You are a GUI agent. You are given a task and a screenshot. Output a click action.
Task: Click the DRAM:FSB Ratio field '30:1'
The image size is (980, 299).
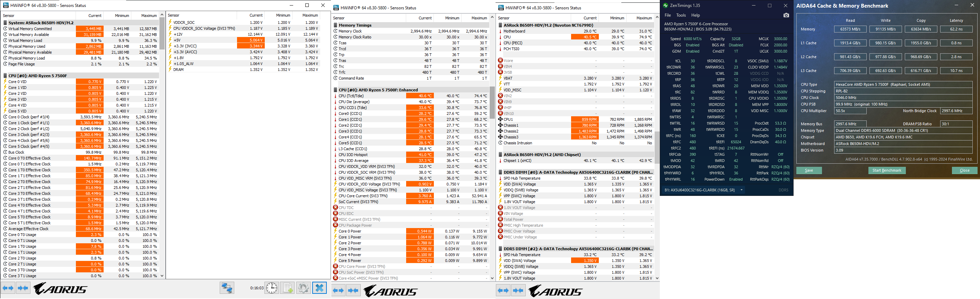click(x=956, y=124)
